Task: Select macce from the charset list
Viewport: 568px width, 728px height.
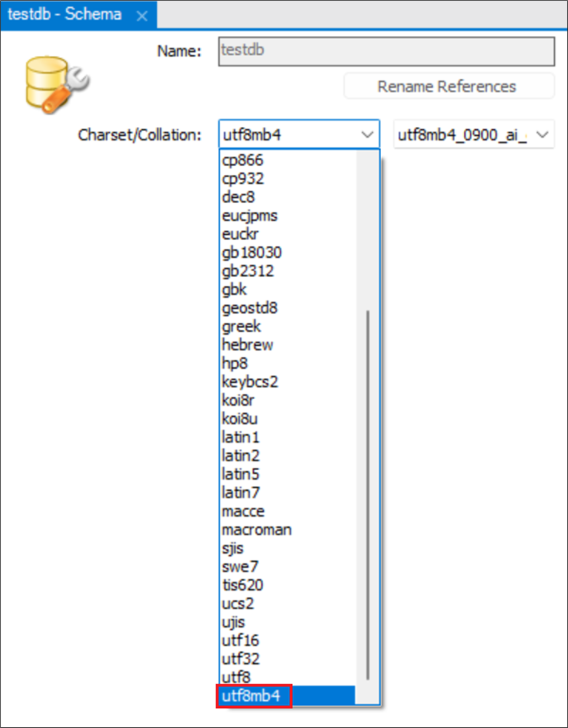Action: 286,511
